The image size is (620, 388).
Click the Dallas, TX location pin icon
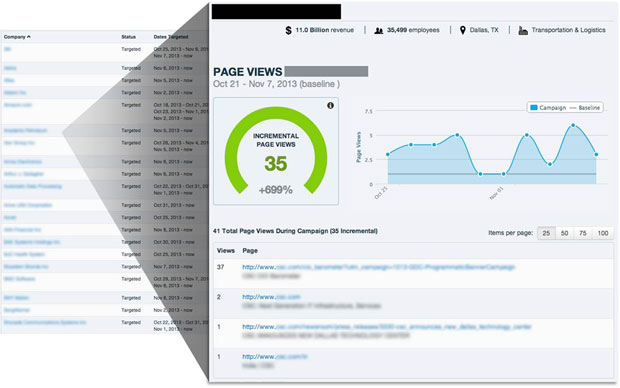[463, 30]
